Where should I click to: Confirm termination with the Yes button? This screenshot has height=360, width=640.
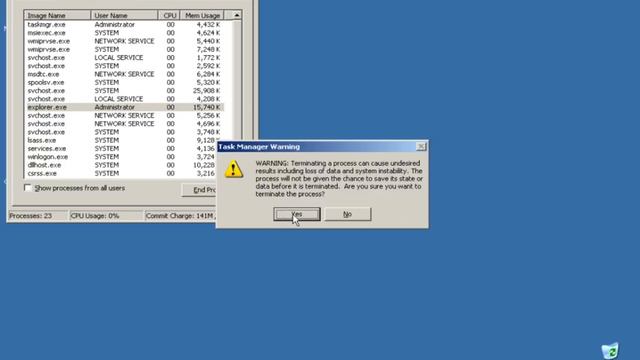click(297, 214)
